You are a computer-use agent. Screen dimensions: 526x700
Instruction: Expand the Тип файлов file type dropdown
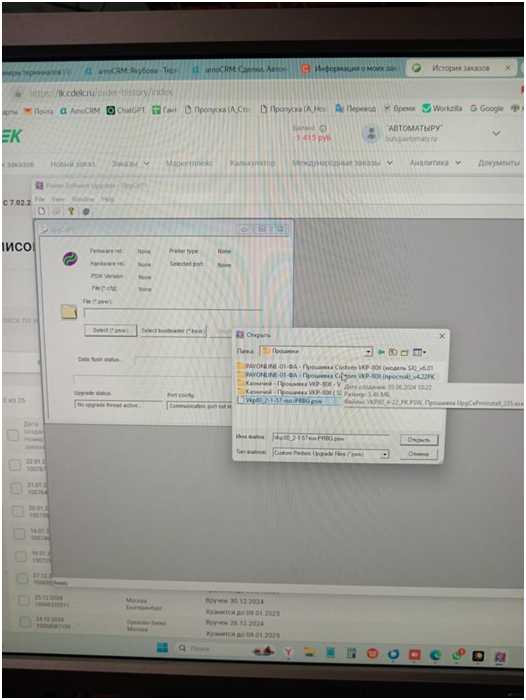[x=384, y=454]
